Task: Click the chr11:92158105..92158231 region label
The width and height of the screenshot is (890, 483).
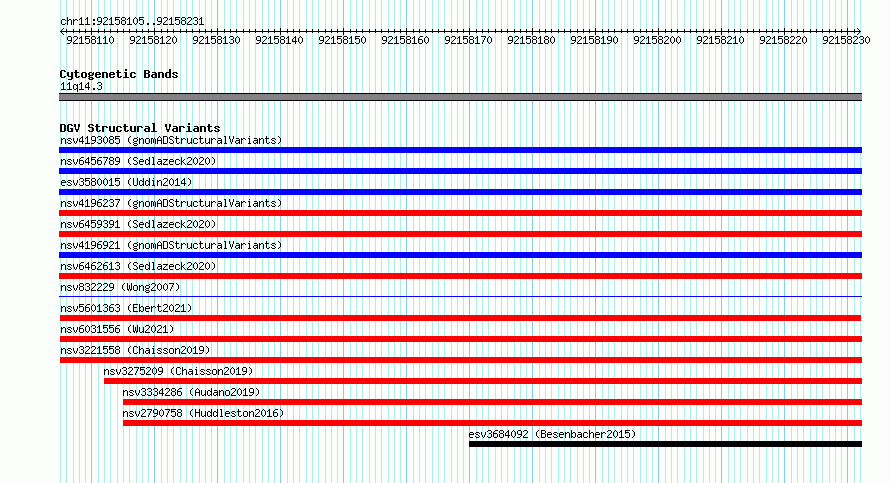Action: coord(132,22)
